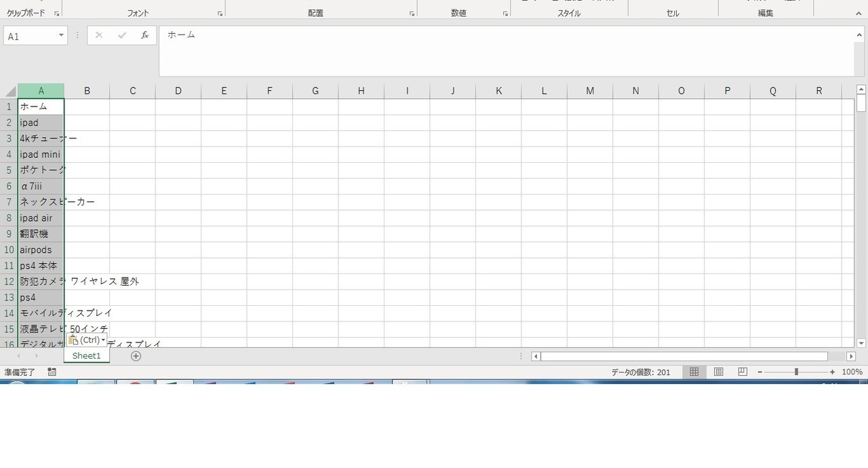The height and width of the screenshot is (468, 868).
Task: Switch to Normal view icon
Action: (694, 372)
